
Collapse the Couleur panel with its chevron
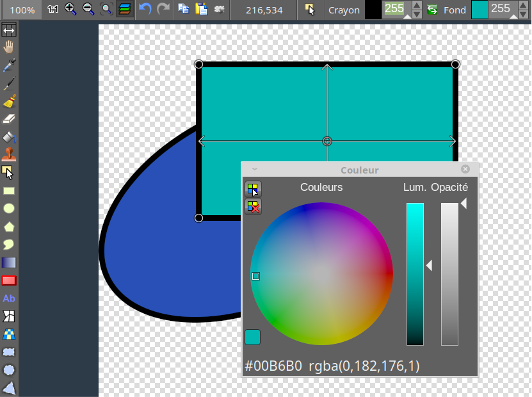[x=254, y=170]
